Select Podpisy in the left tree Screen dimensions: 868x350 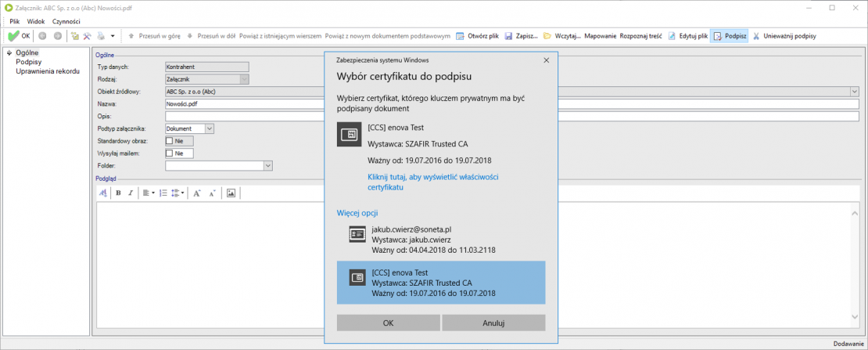point(29,62)
